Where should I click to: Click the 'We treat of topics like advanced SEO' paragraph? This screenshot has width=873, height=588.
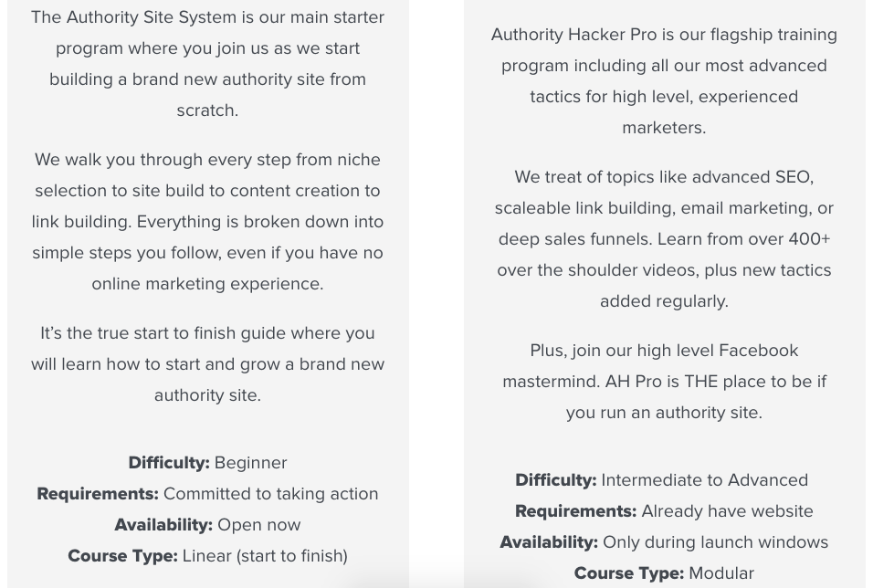(x=664, y=238)
